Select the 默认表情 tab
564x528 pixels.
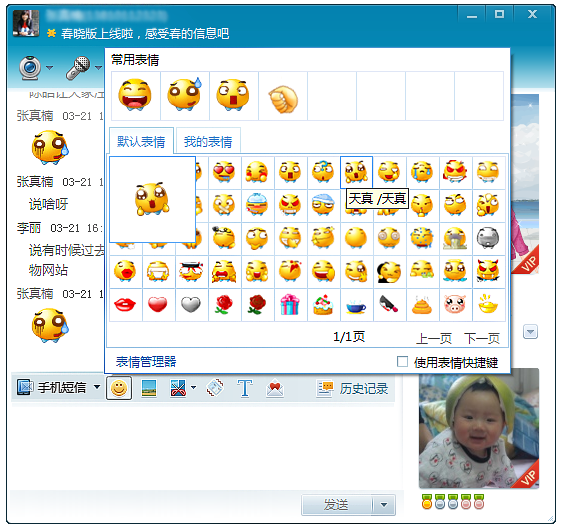(x=141, y=142)
